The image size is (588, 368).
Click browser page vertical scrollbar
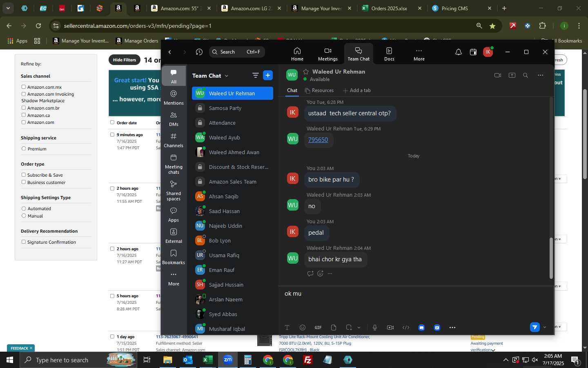tap(585, 135)
